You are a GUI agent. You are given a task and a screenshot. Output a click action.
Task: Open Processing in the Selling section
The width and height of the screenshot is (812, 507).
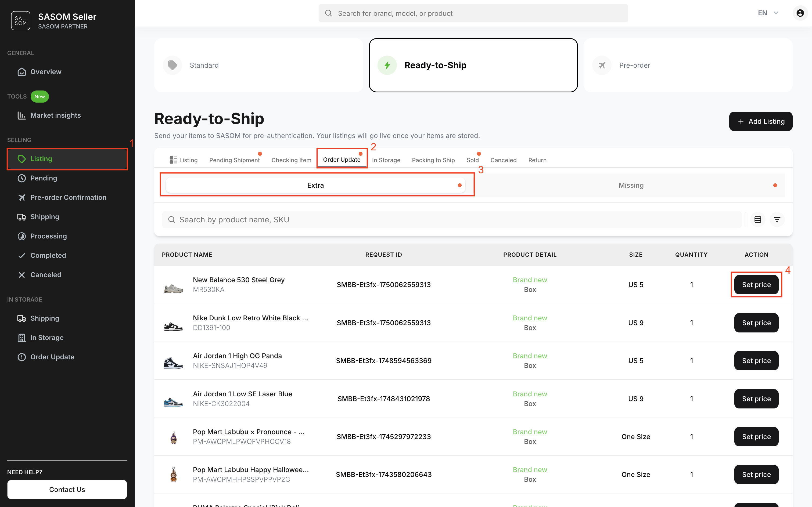coord(48,236)
